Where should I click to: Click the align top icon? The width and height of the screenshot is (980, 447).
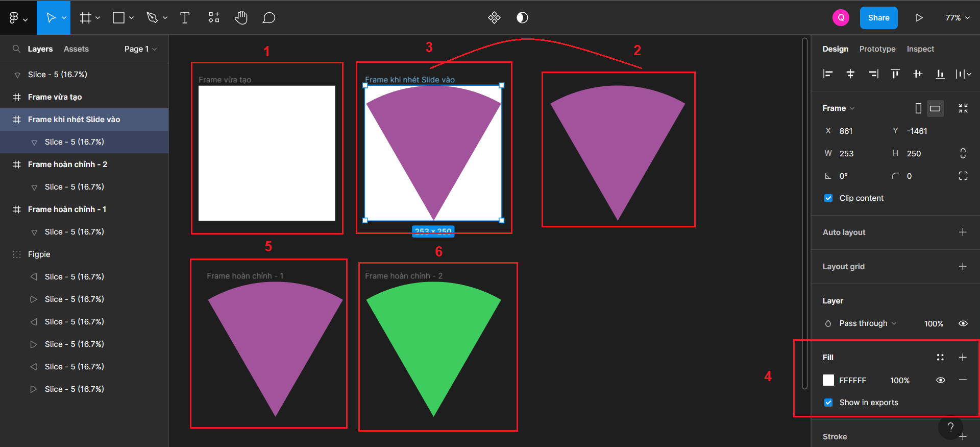click(895, 74)
